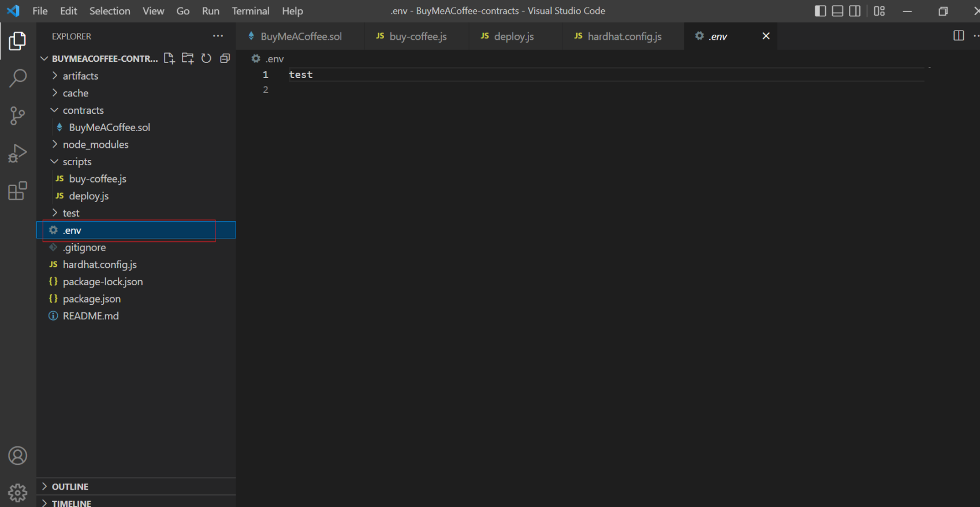Close the .env editor tab
Image resolution: width=980 pixels, height=507 pixels.
pos(766,36)
